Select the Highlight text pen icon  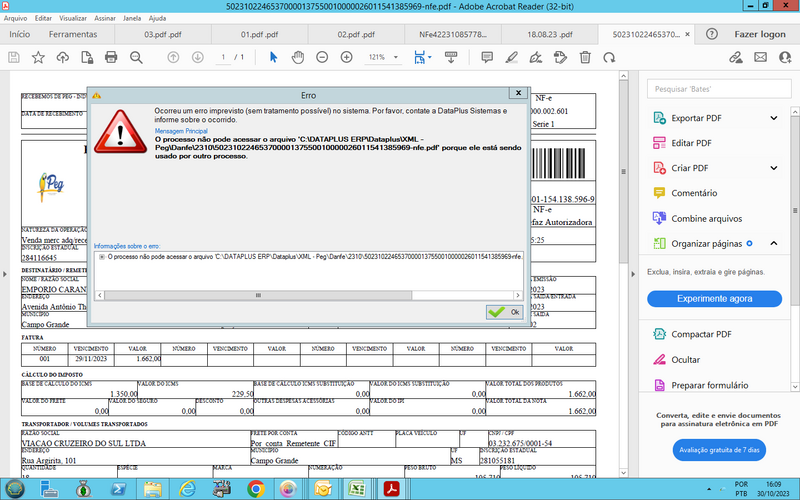(x=511, y=57)
